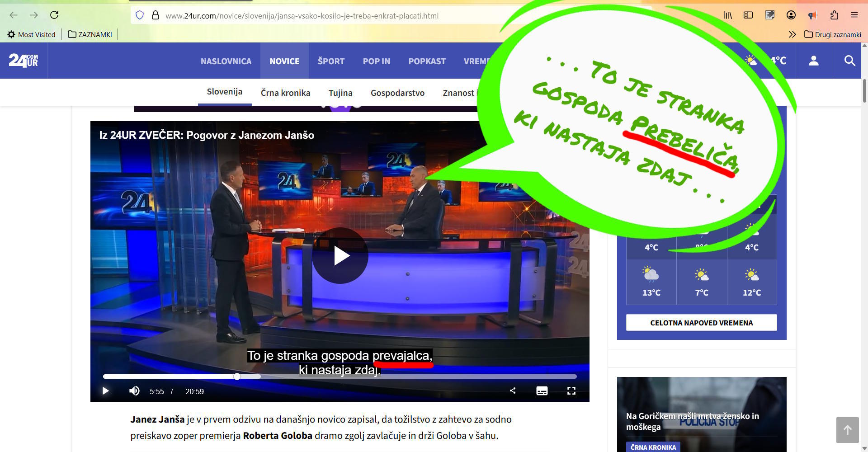Click the CELOTNA NAPOVED VREMENA button
This screenshot has width=868, height=452.
click(x=701, y=323)
